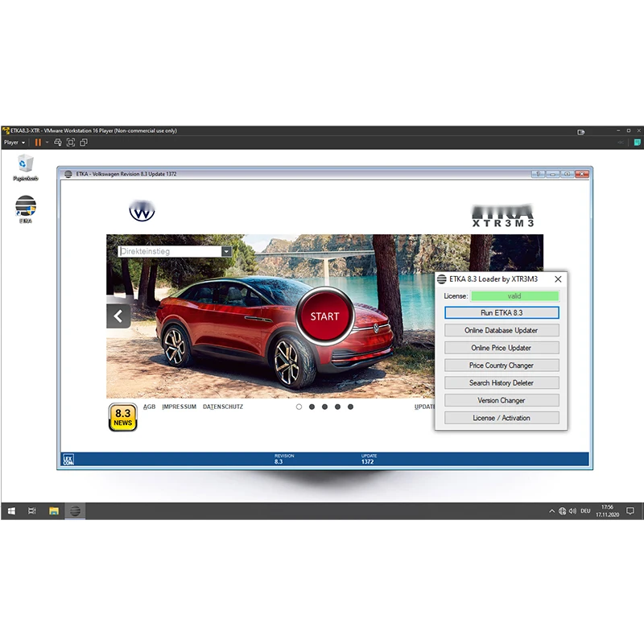Image resolution: width=644 pixels, height=644 pixels.
Task: Pause the virtual machine
Action: (x=38, y=142)
